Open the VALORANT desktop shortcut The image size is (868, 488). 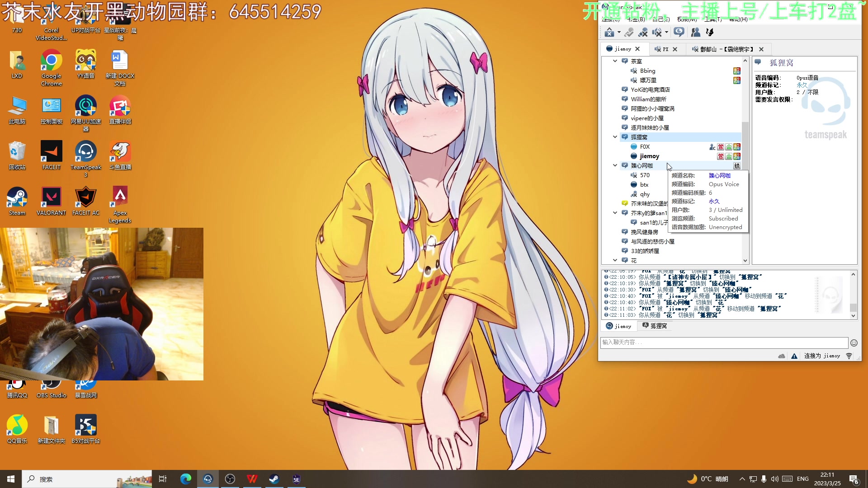click(x=51, y=202)
